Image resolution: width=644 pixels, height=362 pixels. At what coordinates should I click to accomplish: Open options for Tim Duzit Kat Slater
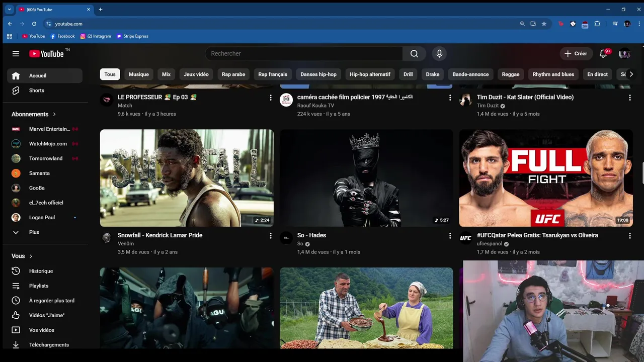(x=629, y=98)
